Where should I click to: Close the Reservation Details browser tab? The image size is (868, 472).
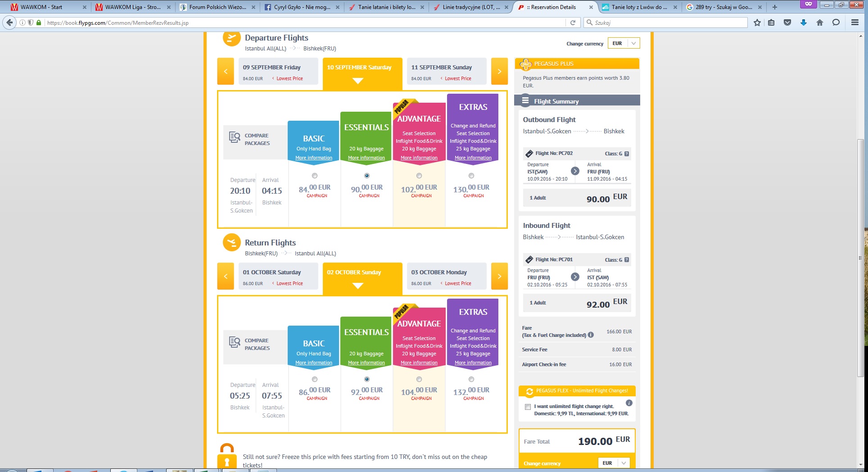pyautogui.click(x=591, y=7)
